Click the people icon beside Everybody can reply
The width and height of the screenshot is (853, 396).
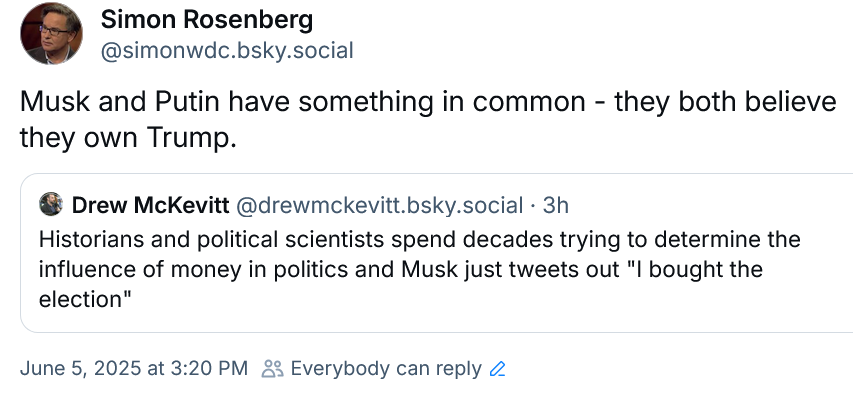[273, 369]
